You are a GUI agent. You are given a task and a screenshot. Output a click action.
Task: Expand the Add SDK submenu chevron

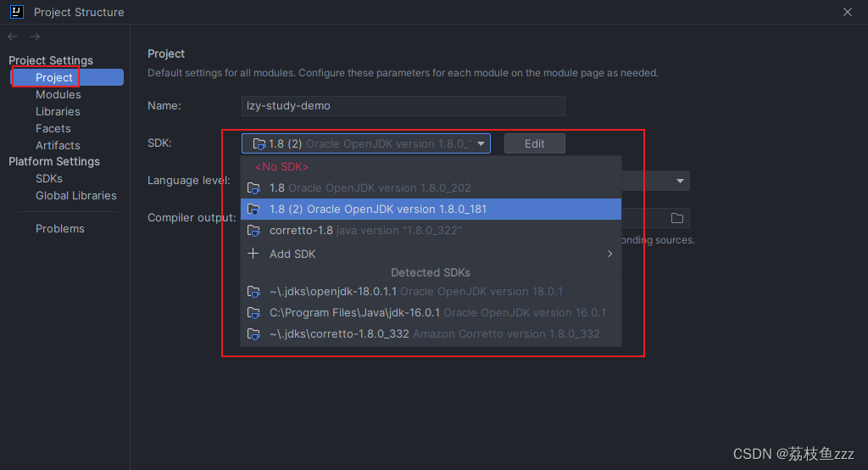click(610, 254)
